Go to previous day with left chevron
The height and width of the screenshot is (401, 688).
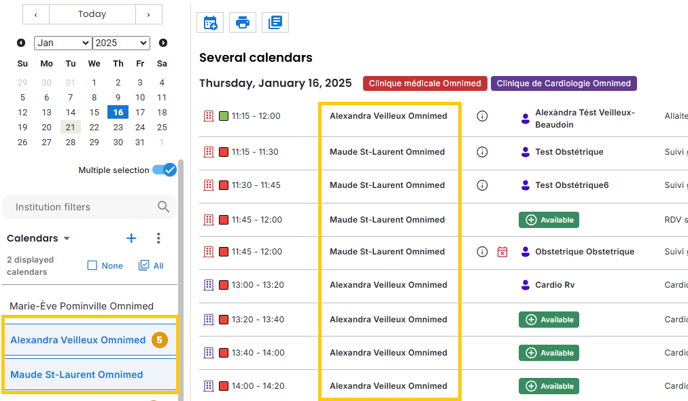[36, 14]
